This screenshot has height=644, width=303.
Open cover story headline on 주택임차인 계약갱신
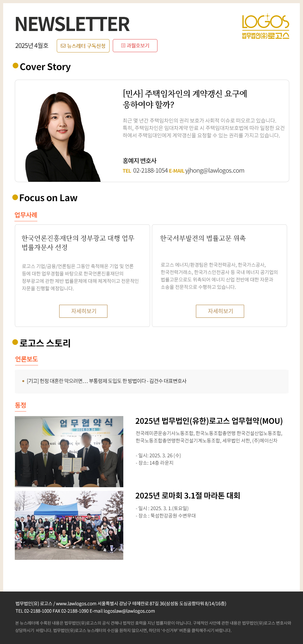coord(185,99)
